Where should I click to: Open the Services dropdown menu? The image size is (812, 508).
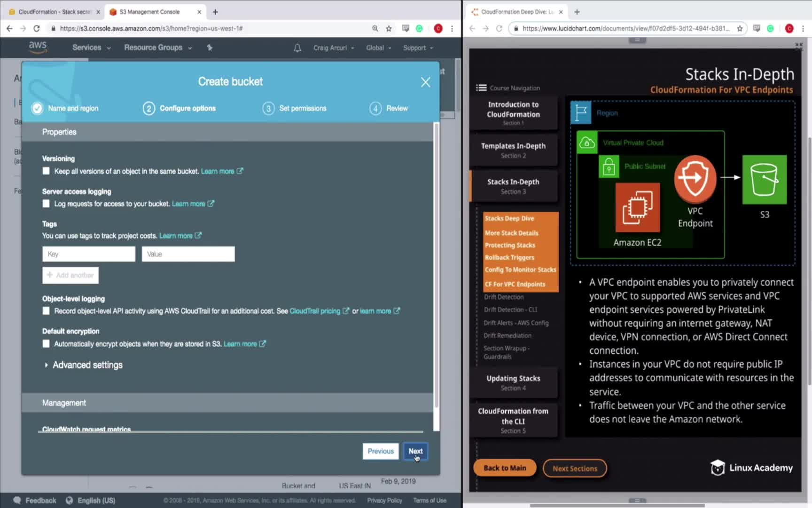click(x=91, y=48)
